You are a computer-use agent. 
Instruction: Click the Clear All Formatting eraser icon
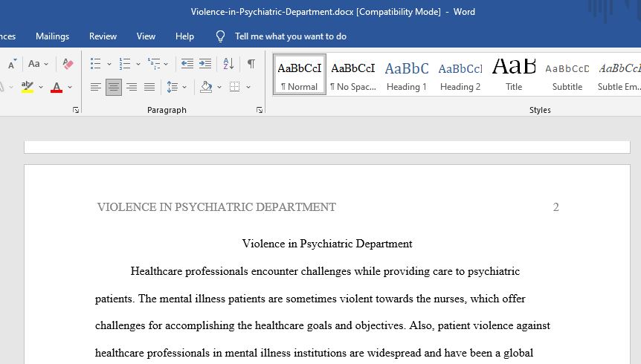click(x=68, y=64)
